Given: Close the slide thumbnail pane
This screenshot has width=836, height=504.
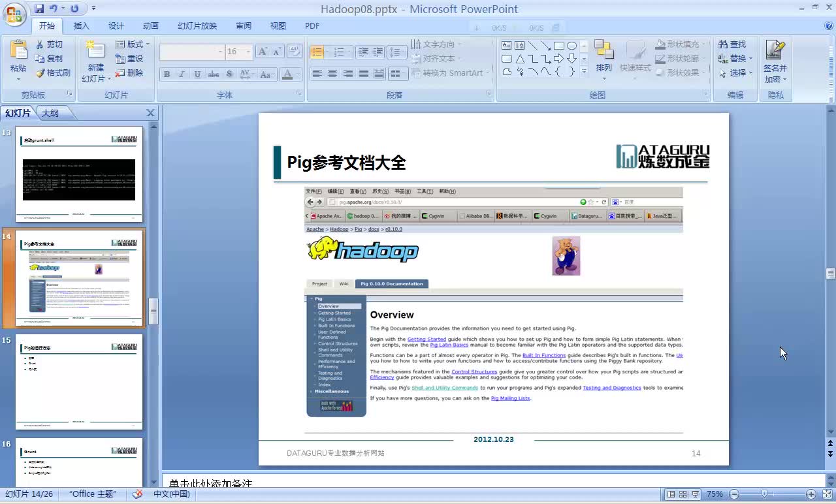Looking at the screenshot, I should (151, 113).
